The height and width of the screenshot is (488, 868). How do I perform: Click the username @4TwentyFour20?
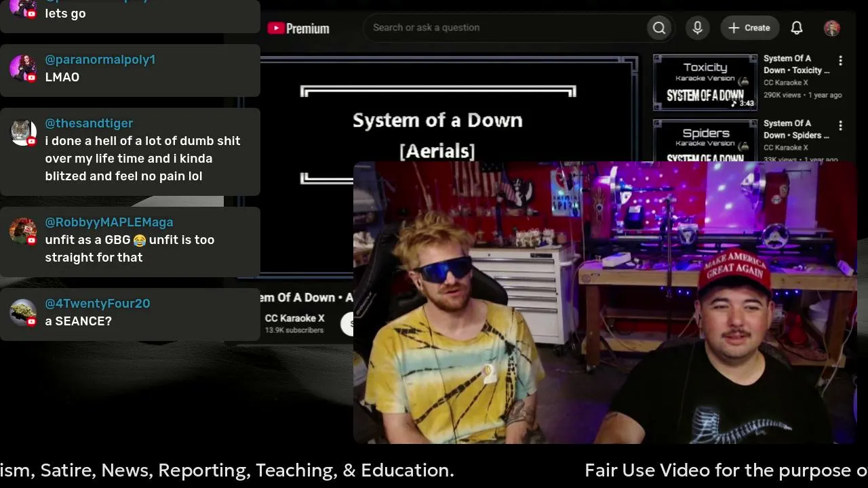pyautogui.click(x=98, y=304)
